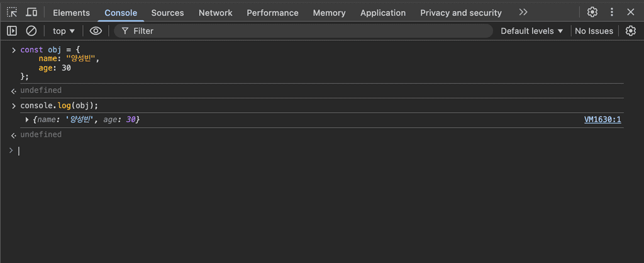Open the top JavaScript context dropdown
The height and width of the screenshot is (263, 644).
pyautogui.click(x=64, y=31)
